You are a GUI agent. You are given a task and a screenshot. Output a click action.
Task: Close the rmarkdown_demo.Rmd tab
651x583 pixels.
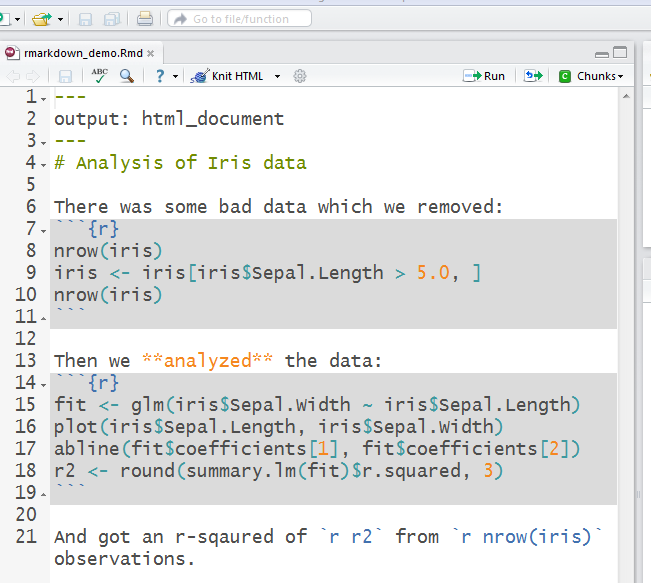click(150, 53)
